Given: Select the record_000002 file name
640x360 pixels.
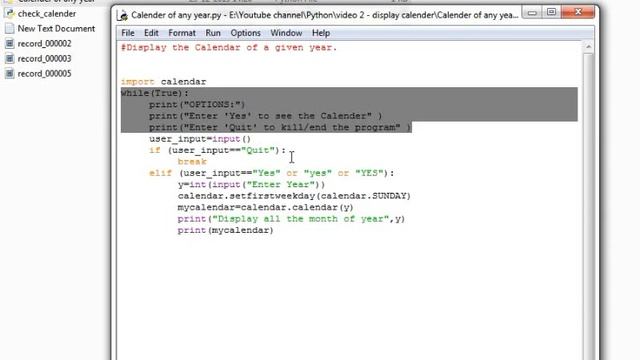Looking at the screenshot, I should (44, 43).
